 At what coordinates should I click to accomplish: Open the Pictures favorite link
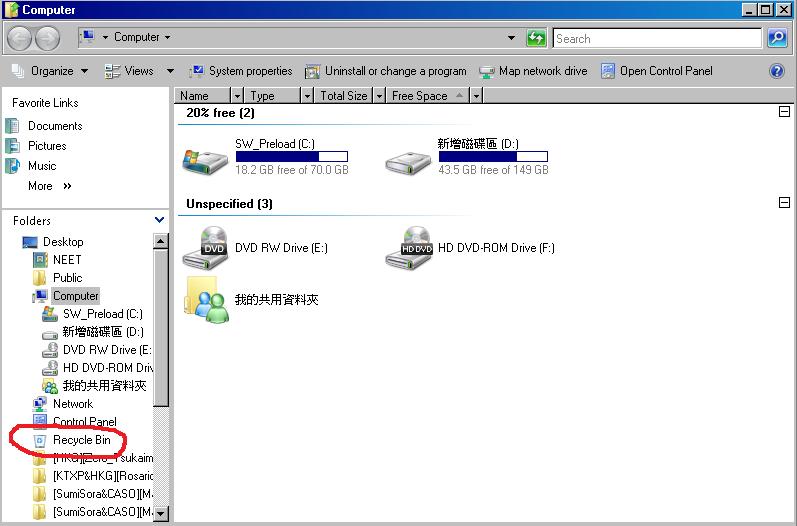tap(47, 146)
